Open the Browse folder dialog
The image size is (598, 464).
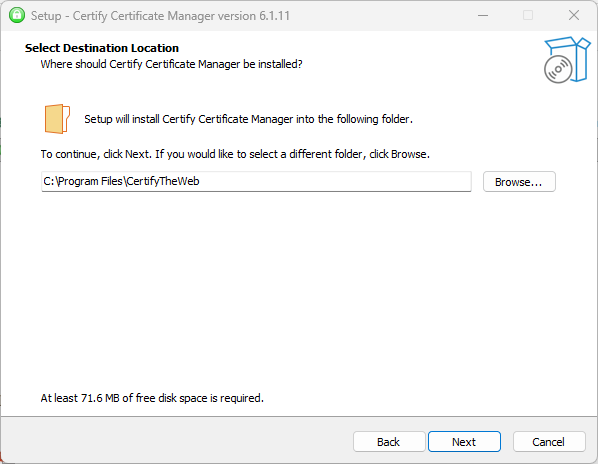coord(519,181)
